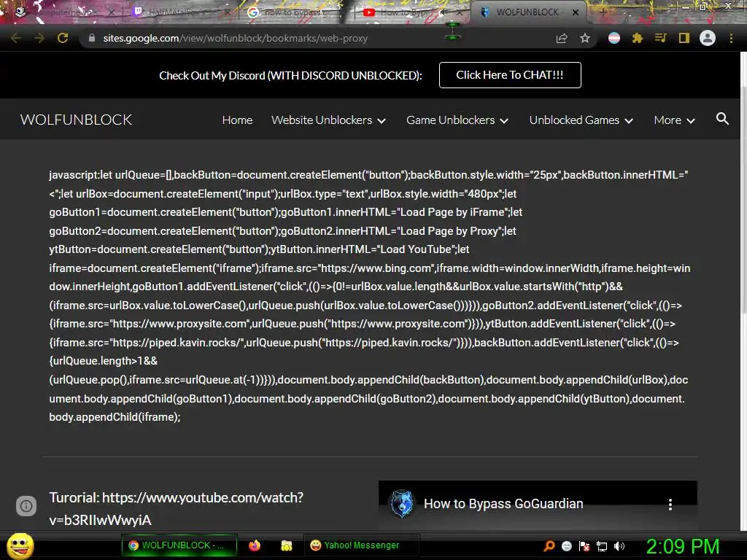
Task: Close the WOLFUNBLOCK browser tab
Action: (x=576, y=12)
